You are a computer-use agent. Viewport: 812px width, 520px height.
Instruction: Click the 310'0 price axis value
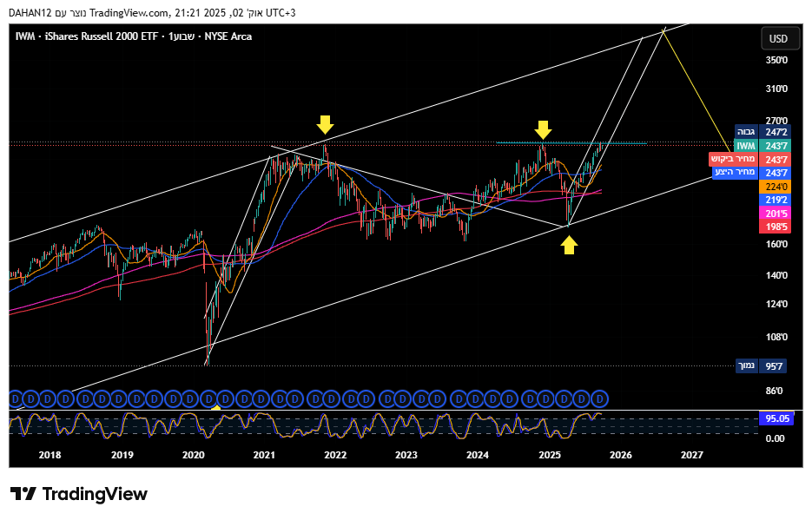[776, 89]
